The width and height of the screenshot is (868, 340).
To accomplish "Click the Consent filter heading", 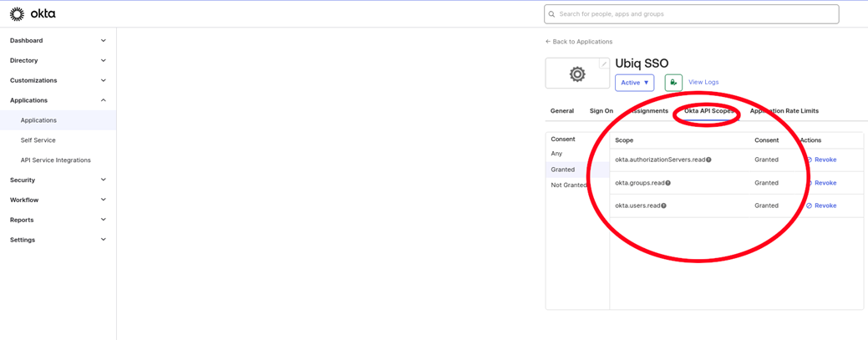I will (x=563, y=139).
